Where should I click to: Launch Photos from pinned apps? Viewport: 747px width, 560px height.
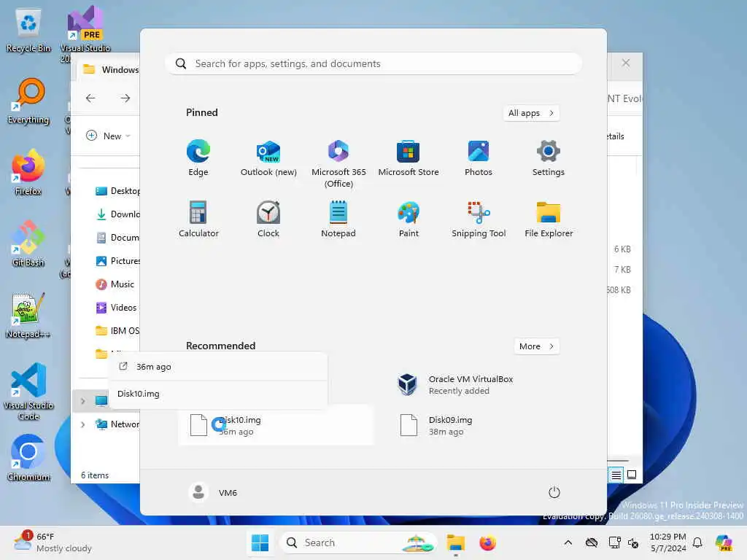(x=479, y=157)
